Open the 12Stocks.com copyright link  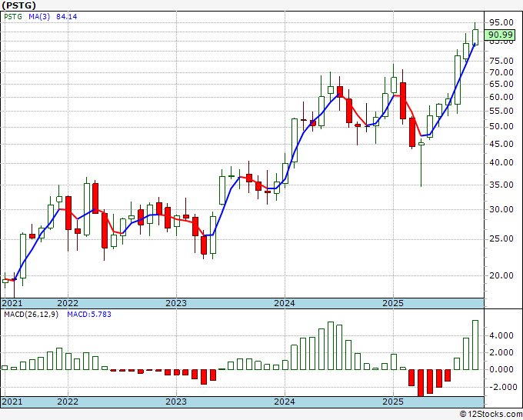(x=491, y=415)
